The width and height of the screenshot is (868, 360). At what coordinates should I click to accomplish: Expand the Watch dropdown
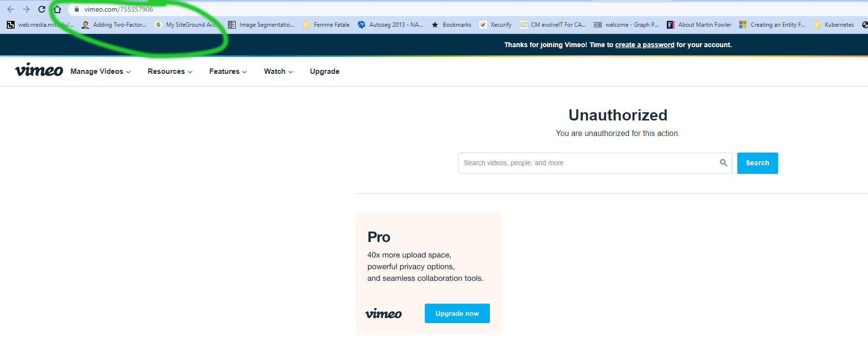pos(278,71)
